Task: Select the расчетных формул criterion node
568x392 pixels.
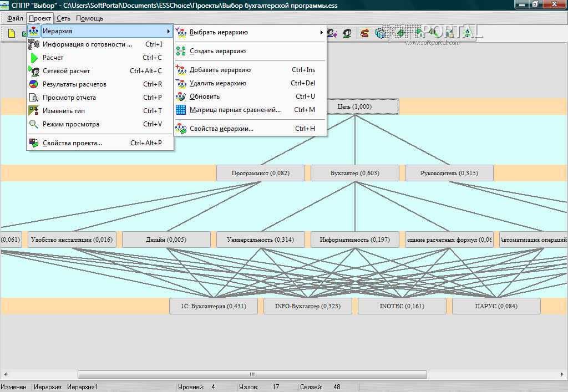Action: (x=449, y=240)
